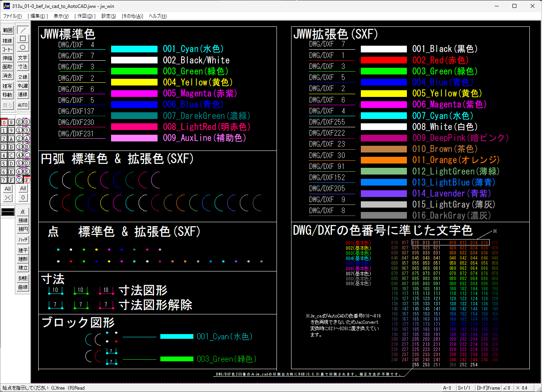This screenshot has width=542, height=392.
Task: Click the 範囲 range selection button
Action: point(7,30)
